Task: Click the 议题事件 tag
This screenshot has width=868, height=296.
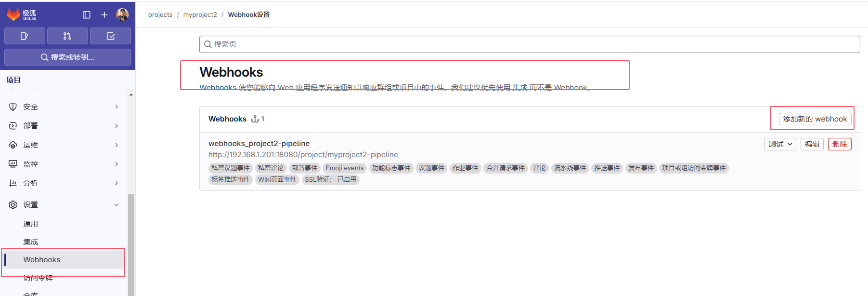Action: point(431,168)
